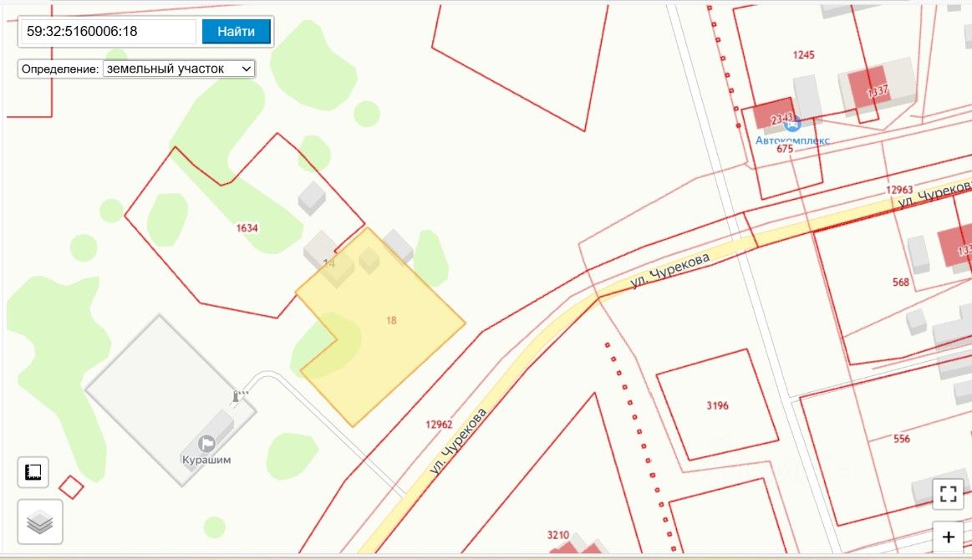Click the Найти search button
Viewport: 972px width, 560px height.
coord(237,32)
